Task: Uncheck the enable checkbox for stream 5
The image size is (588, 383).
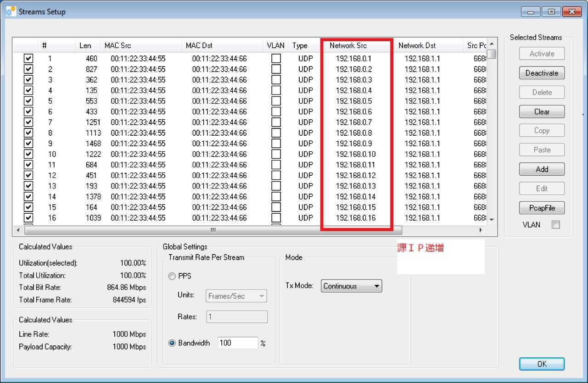Action: coord(28,101)
